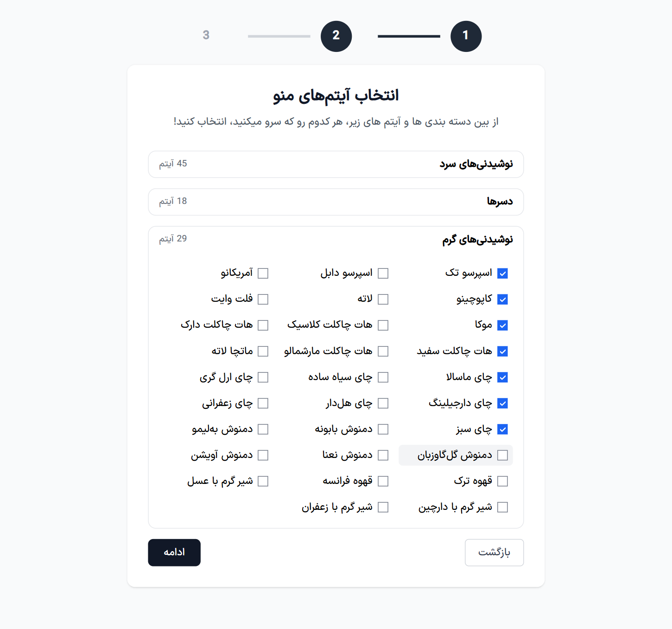Screen dimensions: 672x629
Task: Deselect هات چاکلت سفید
Action: [x=503, y=351]
